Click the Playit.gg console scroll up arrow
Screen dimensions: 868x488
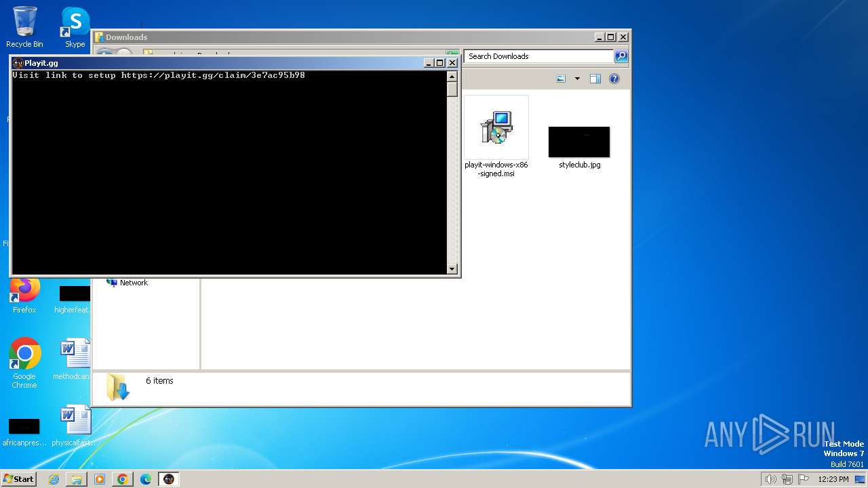click(452, 76)
